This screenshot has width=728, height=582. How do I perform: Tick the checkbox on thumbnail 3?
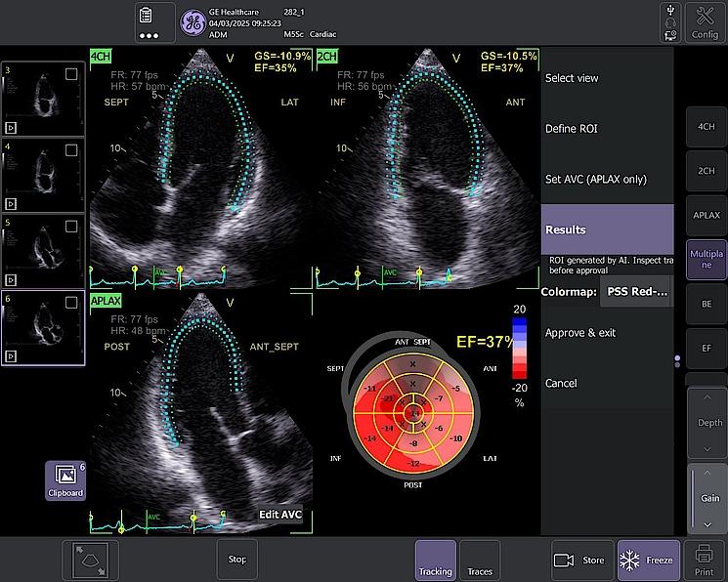coord(71,74)
